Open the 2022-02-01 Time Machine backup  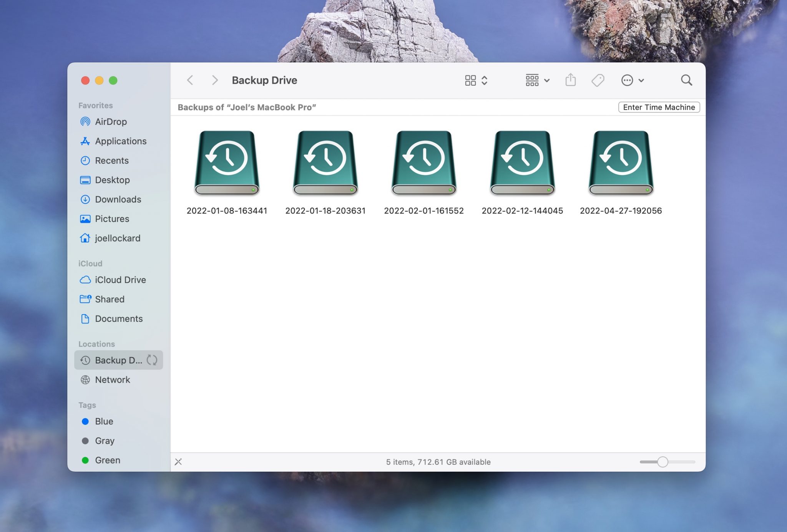click(424, 163)
